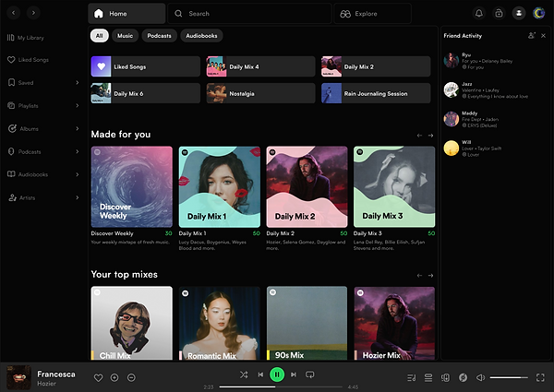
Task: Skip to next track
Action: (x=294, y=374)
